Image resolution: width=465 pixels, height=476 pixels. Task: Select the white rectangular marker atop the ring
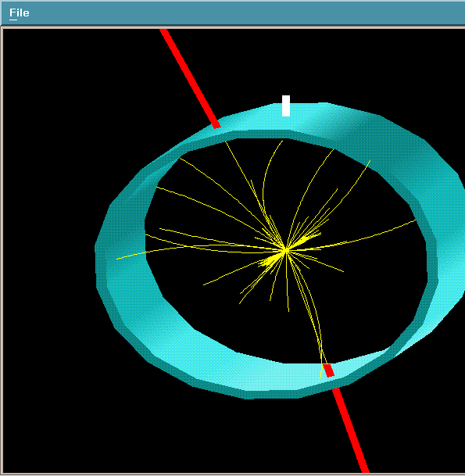click(x=286, y=106)
